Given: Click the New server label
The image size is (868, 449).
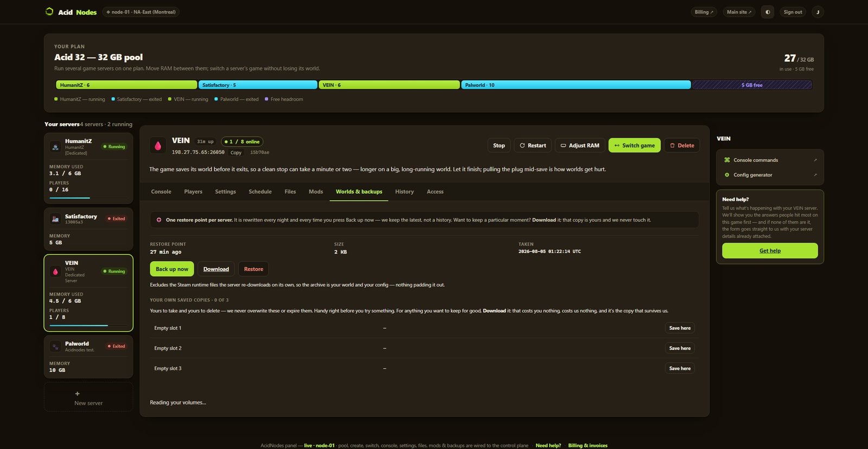Looking at the screenshot, I should click(x=88, y=403).
